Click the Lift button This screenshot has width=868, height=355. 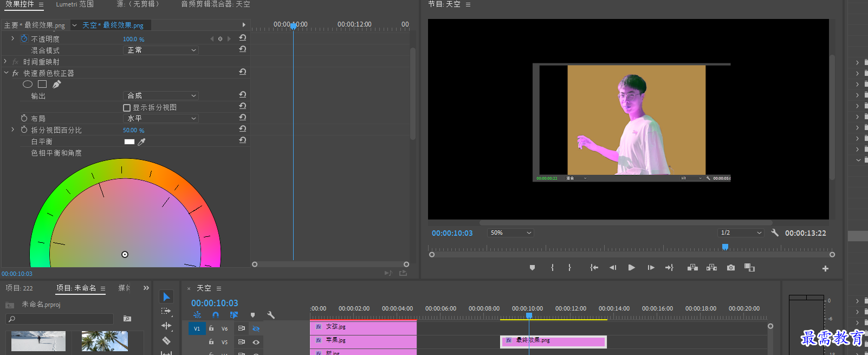[x=692, y=268]
